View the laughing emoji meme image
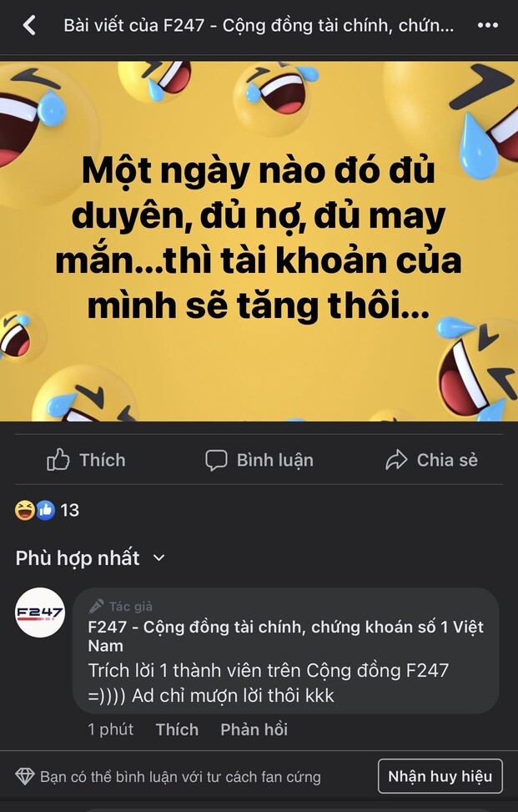The height and width of the screenshot is (812, 518). 259,241
